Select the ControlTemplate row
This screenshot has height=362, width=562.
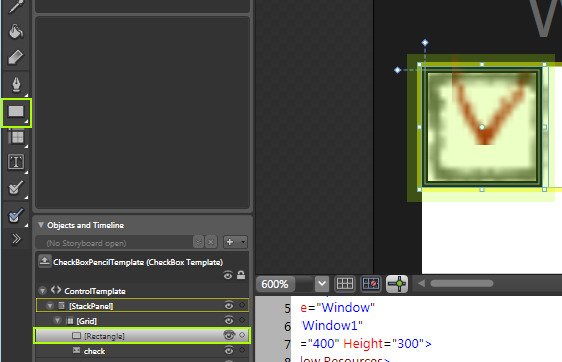142,291
